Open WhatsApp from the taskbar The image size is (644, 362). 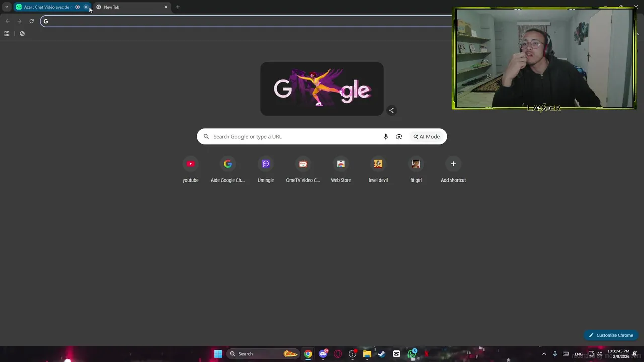(412, 354)
